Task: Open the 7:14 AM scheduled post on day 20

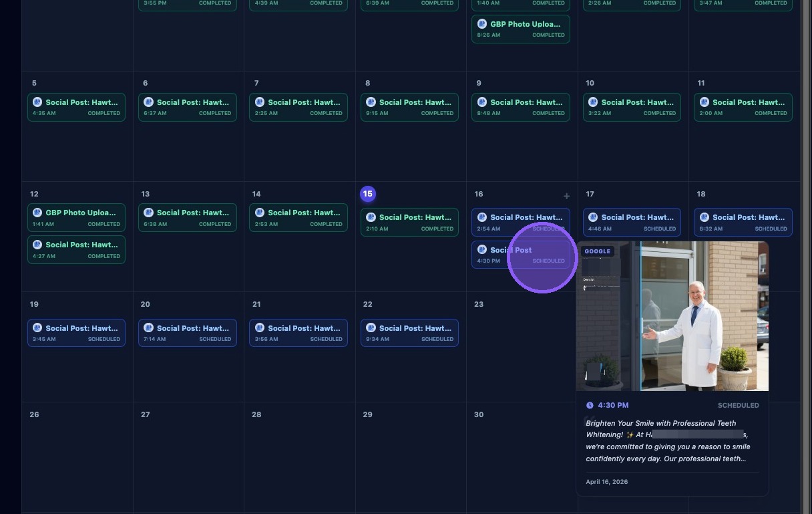Action: pos(188,333)
